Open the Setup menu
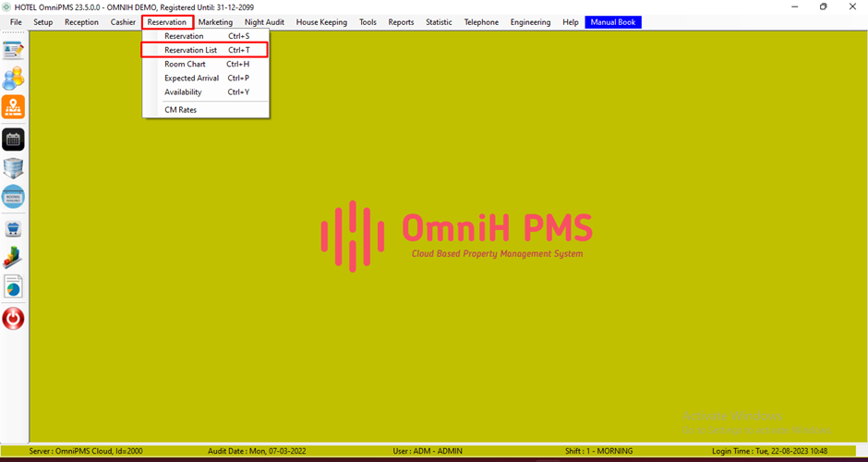 point(43,22)
